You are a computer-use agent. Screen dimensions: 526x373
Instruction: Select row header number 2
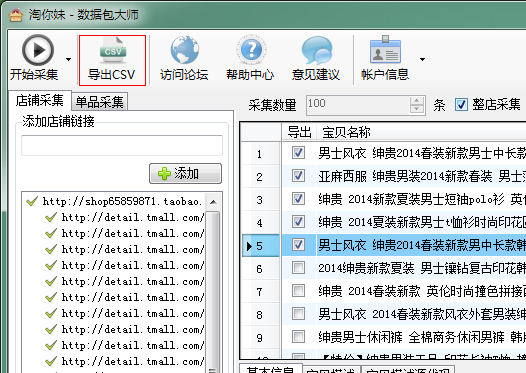(260, 176)
